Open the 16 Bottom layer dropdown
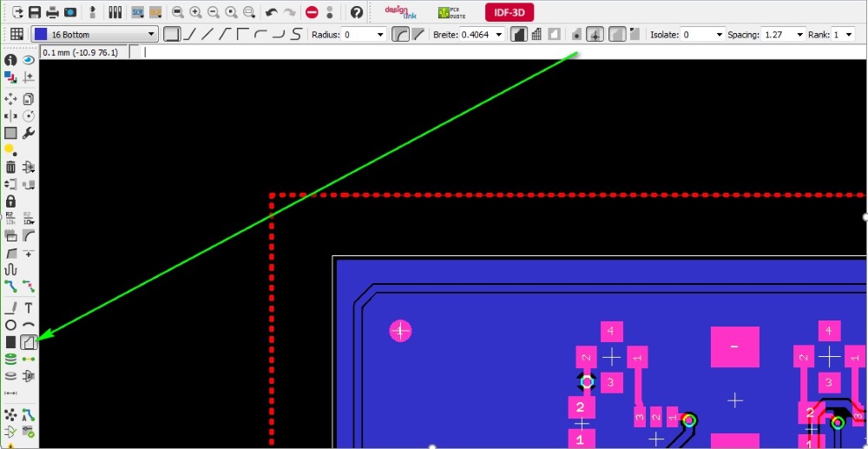The height and width of the screenshot is (449, 868). pos(95,35)
